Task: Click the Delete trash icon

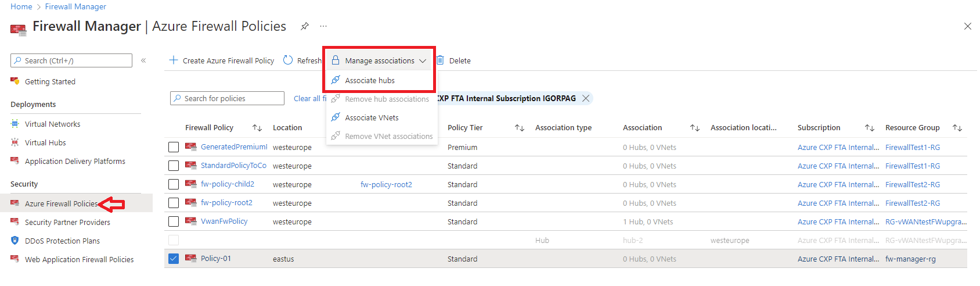Action: [440, 60]
